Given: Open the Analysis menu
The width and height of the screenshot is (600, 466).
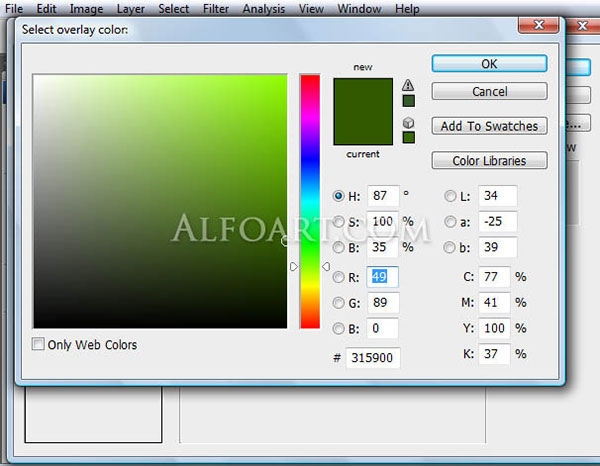Looking at the screenshot, I should 264,8.
